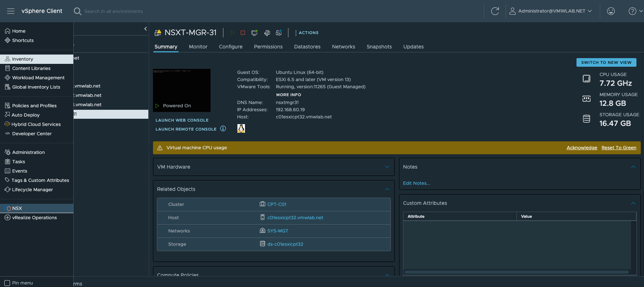The height and width of the screenshot is (287, 644).
Task: Collapse the Notes panel
Action: coord(633,167)
